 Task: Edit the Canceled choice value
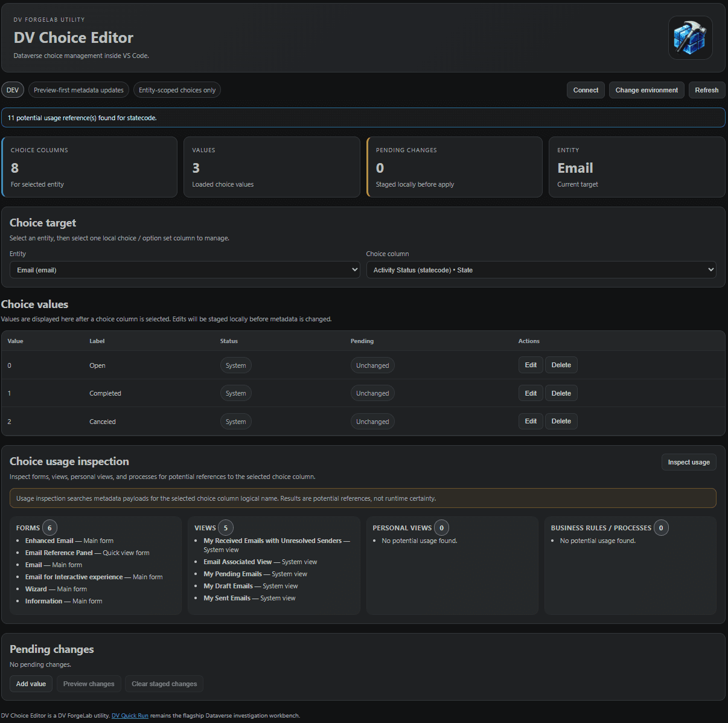(531, 421)
